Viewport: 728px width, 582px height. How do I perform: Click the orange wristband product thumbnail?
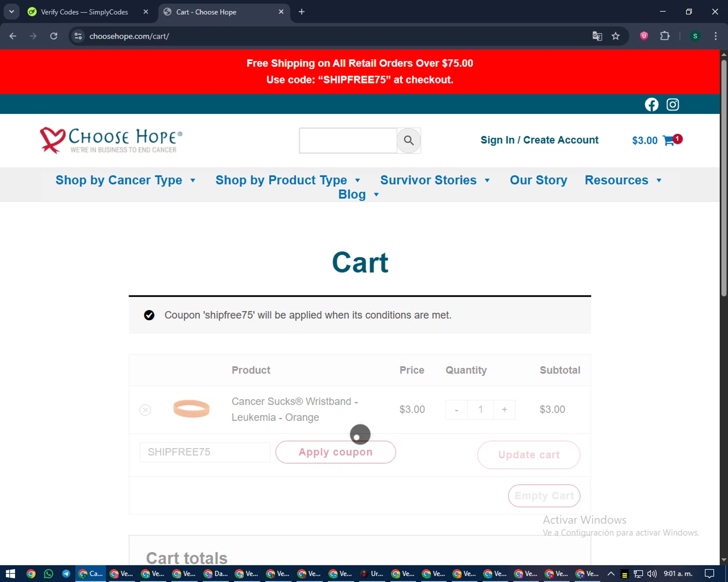[191, 408]
